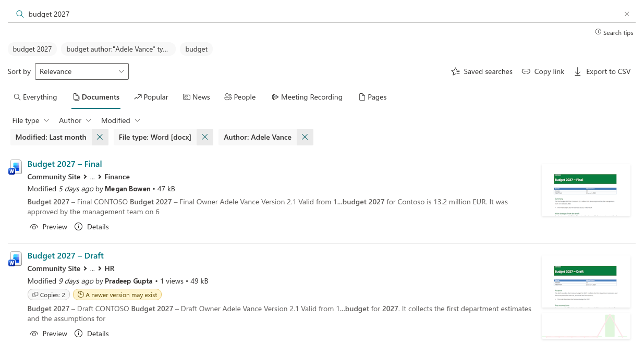
Task: Open the Copies: 2 badge
Action: click(x=48, y=294)
